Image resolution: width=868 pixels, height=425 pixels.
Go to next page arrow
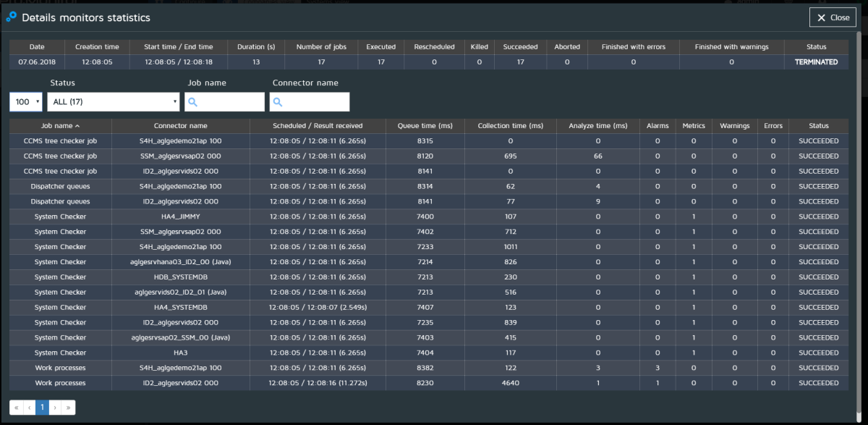pyautogui.click(x=56, y=408)
